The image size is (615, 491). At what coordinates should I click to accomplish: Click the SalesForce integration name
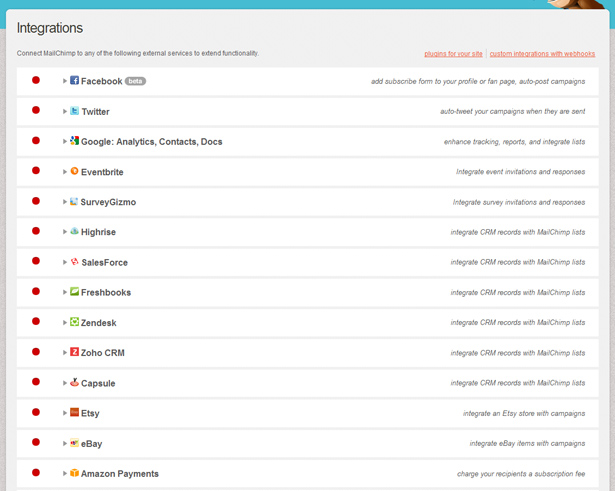click(x=104, y=263)
